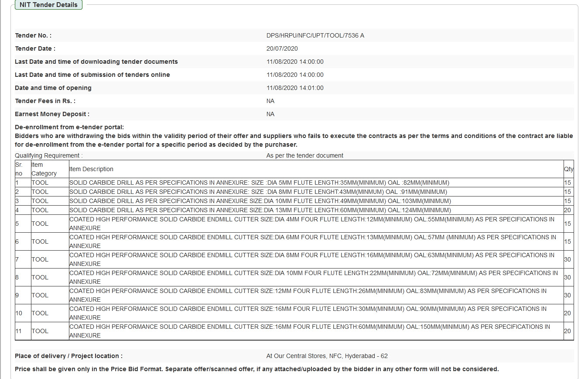Image resolution: width=588 pixels, height=379 pixels.
Task: Select the DIA 10MM solid carbide drill description
Action: [260, 201]
